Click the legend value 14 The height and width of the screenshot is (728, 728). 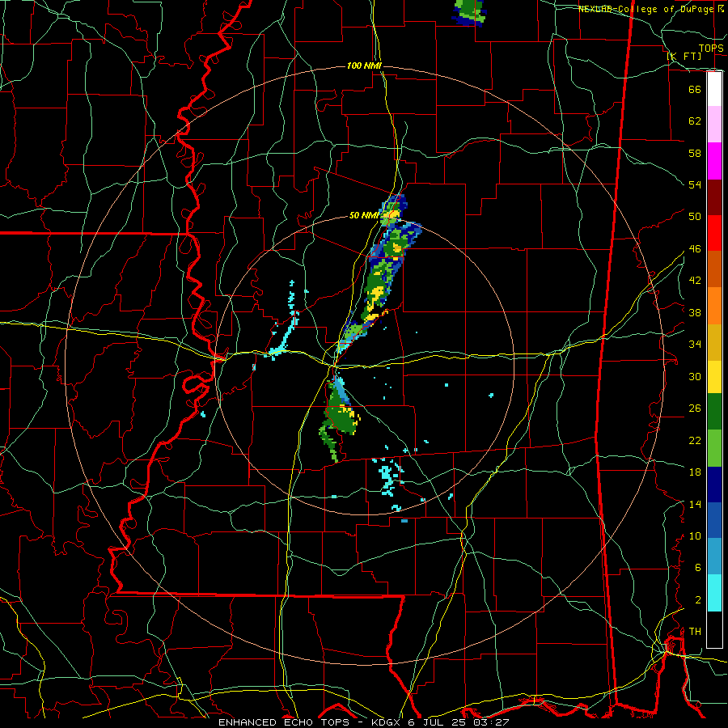point(695,504)
